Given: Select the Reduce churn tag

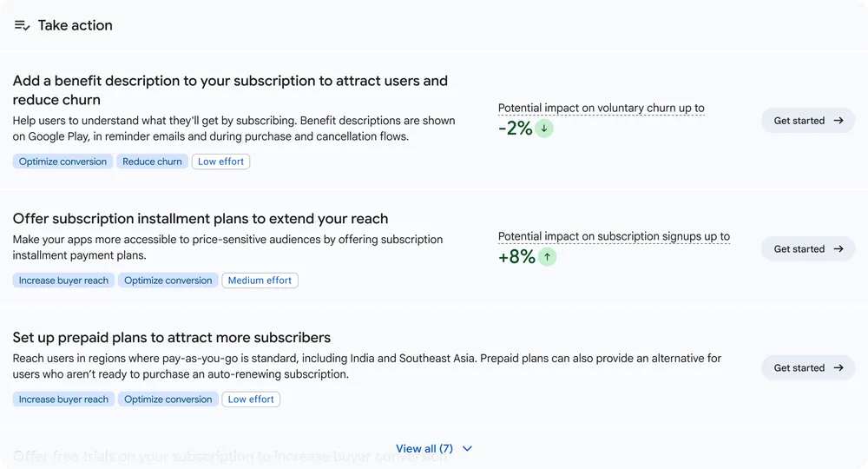Looking at the screenshot, I should click(152, 162).
